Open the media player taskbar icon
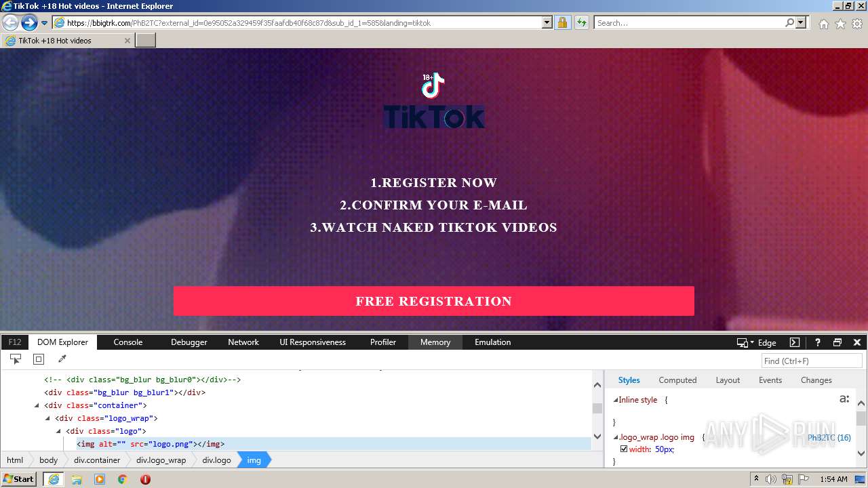Viewport: 868px width, 488px height. coord(100,479)
